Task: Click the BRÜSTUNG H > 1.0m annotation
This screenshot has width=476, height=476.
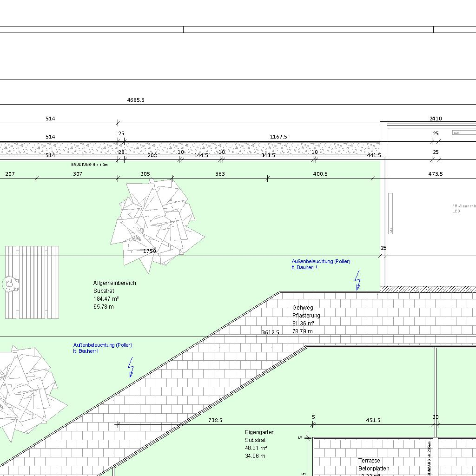Action: pos(90,165)
